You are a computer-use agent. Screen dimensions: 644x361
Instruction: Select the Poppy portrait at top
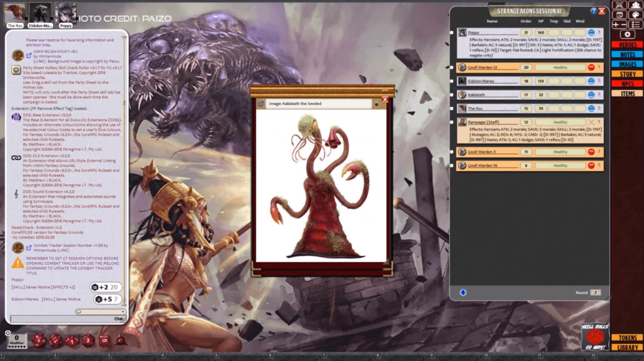click(65, 15)
